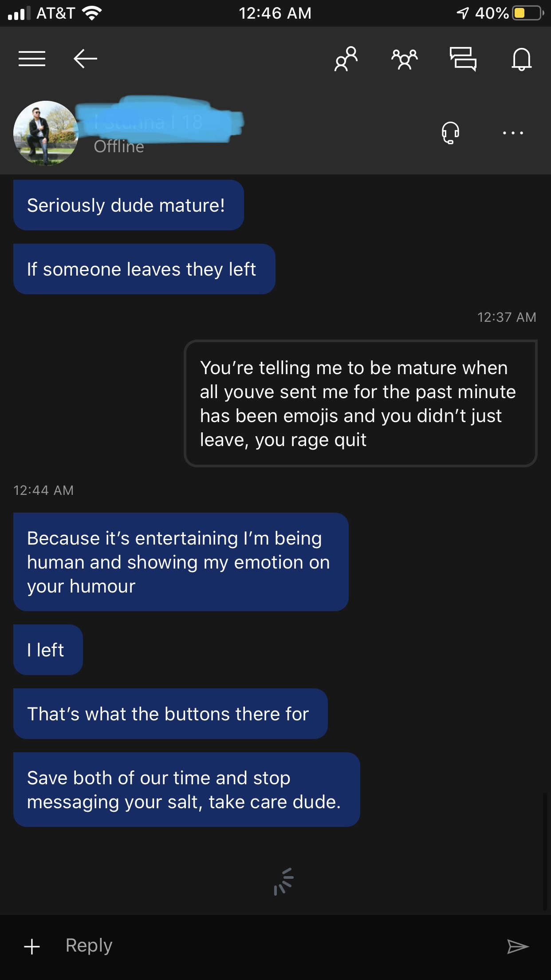Open the notifications bell
Image resolution: width=551 pixels, height=980 pixels.
pos(522,59)
